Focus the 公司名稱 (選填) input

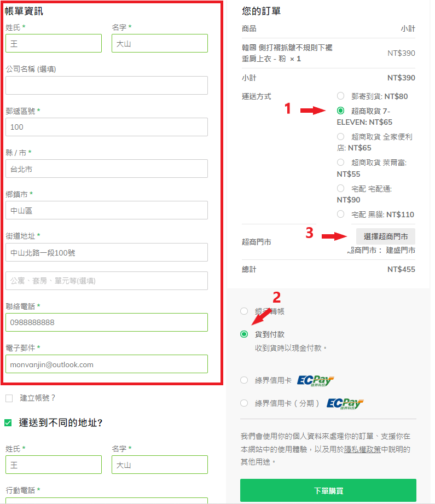(106, 85)
